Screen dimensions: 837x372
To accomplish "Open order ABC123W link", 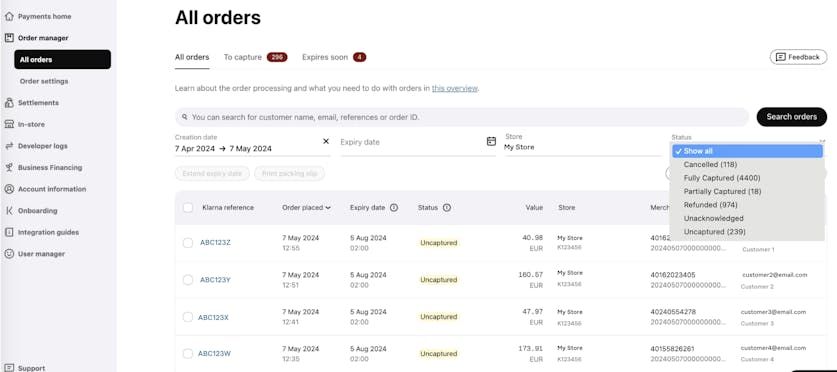I will (214, 354).
